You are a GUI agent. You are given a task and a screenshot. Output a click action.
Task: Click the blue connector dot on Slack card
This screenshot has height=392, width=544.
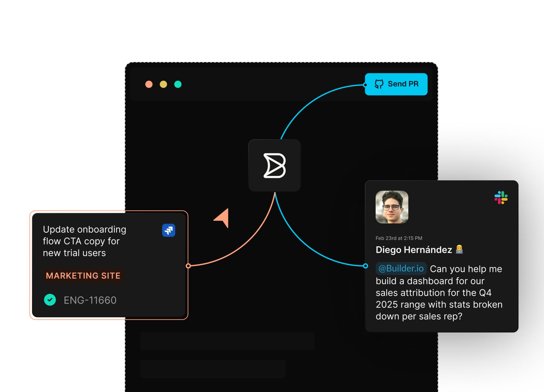point(366,266)
